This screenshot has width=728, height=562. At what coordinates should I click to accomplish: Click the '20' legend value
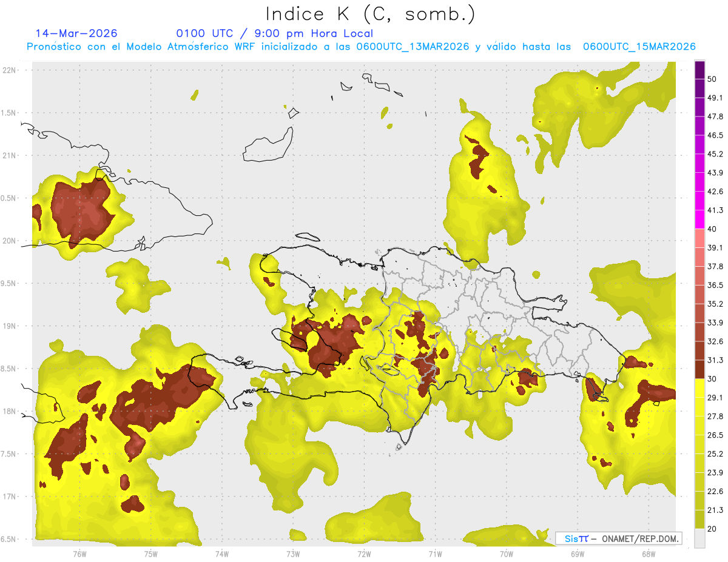pos(712,529)
